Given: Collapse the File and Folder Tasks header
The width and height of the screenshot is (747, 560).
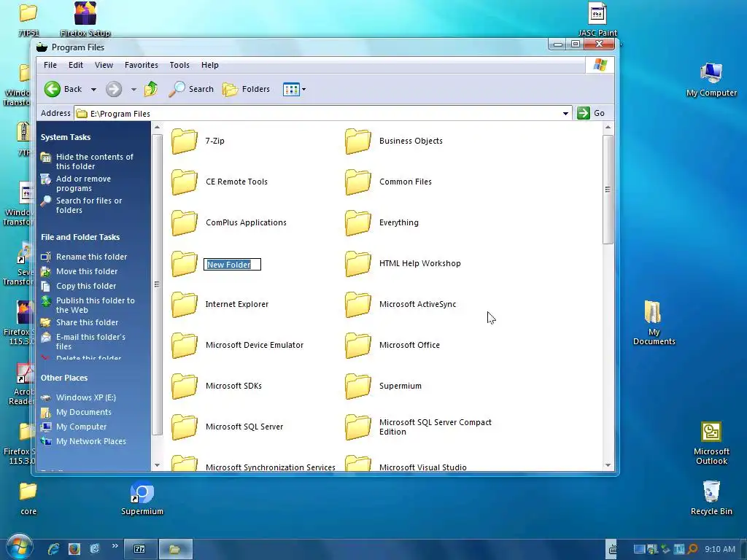Looking at the screenshot, I should click(x=80, y=237).
